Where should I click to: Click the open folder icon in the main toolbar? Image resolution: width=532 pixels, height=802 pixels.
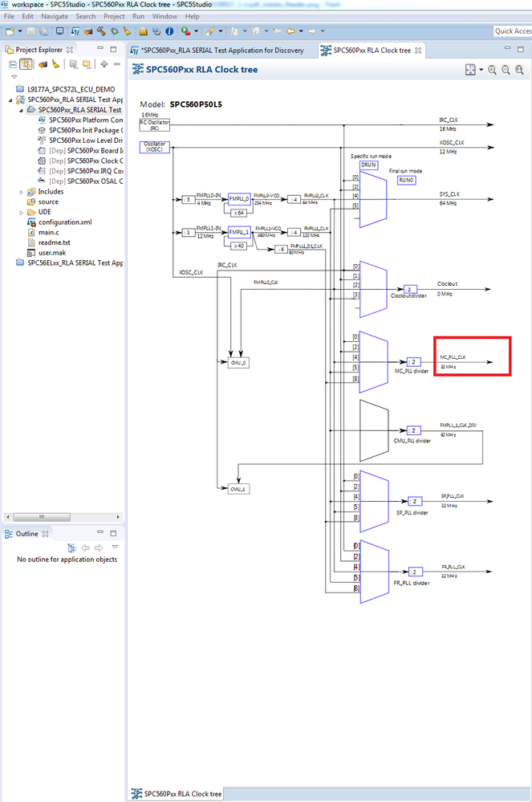coord(143,31)
